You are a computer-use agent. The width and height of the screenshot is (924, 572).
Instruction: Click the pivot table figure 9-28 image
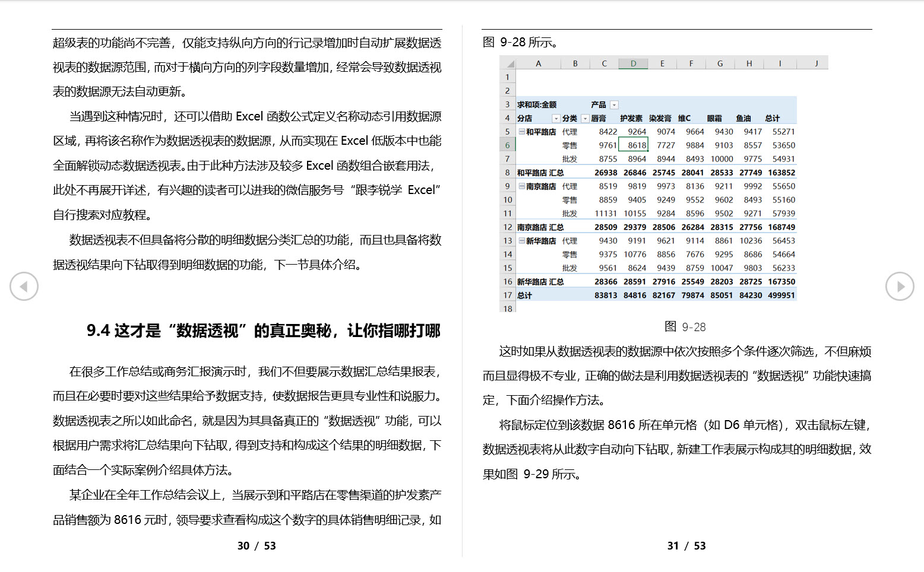click(664, 185)
